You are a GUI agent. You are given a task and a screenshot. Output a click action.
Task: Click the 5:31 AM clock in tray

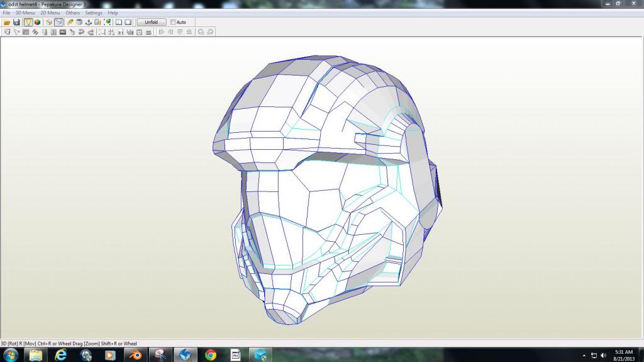(624, 352)
